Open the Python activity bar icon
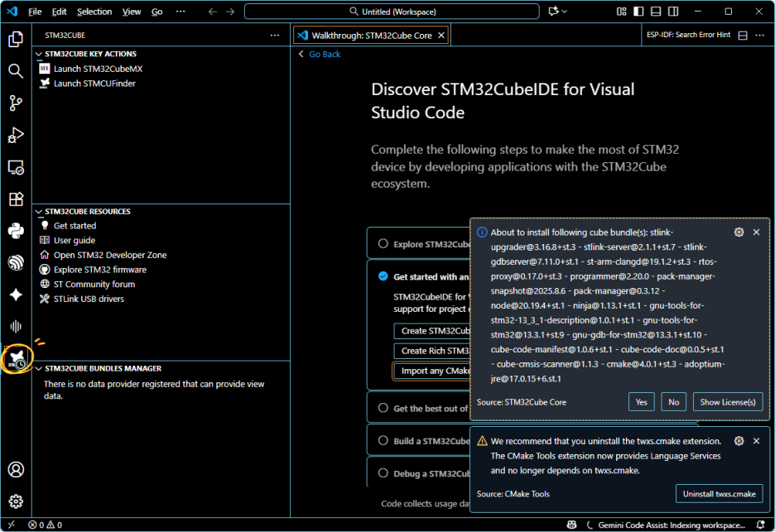Screen dimensions: 775x532 pyautogui.click(x=16, y=231)
